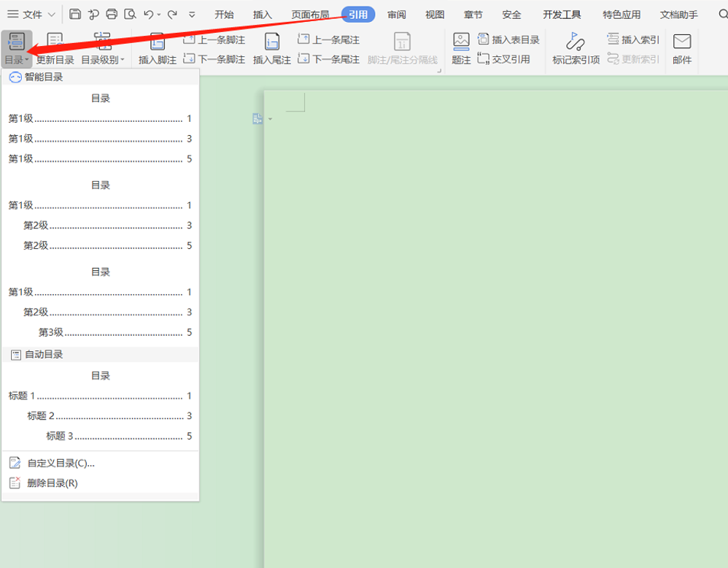The width and height of the screenshot is (728, 568).
Task: Click the search icon at ribbon end
Action: [x=723, y=15]
